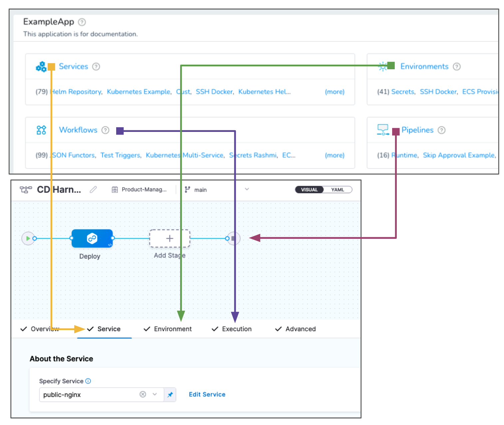This screenshot has width=504, height=425.
Task: Open the Execution tab
Action: pyautogui.click(x=232, y=329)
